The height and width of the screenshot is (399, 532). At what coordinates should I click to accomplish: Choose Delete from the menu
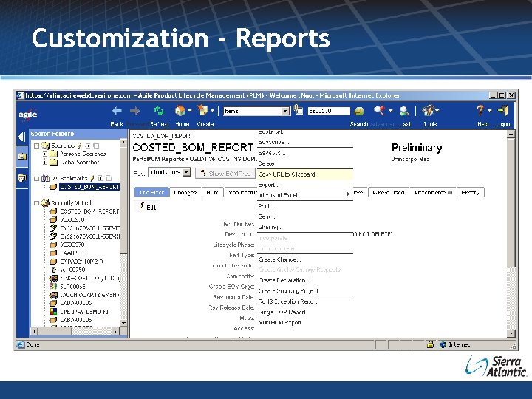(305, 163)
